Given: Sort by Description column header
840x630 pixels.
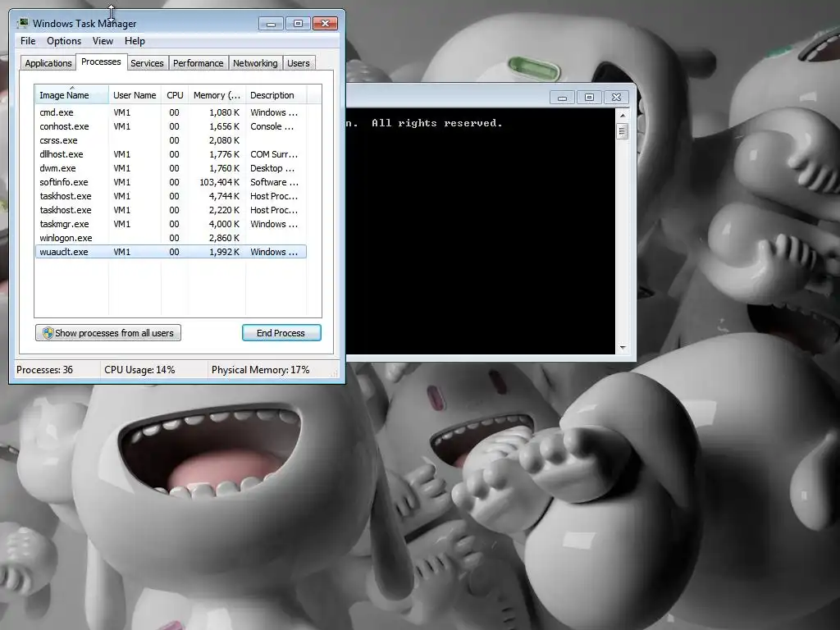Looking at the screenshot, I should pos(276,95).
